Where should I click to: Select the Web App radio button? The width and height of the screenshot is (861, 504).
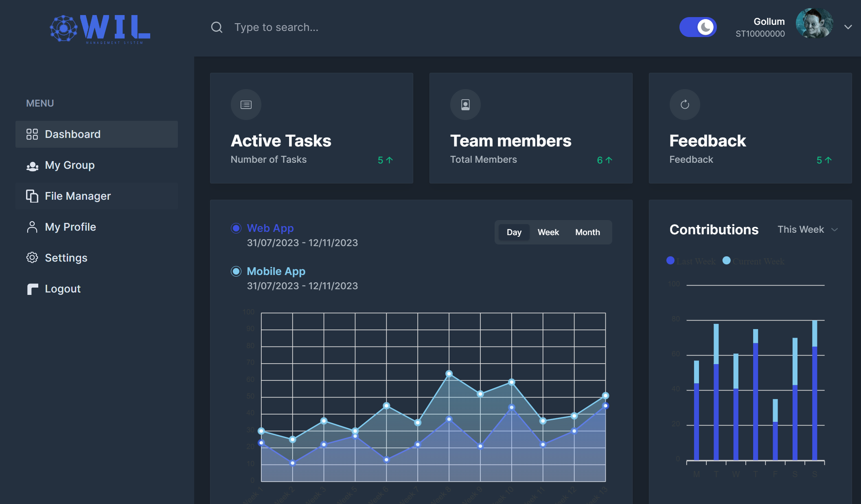coord(236,228)
